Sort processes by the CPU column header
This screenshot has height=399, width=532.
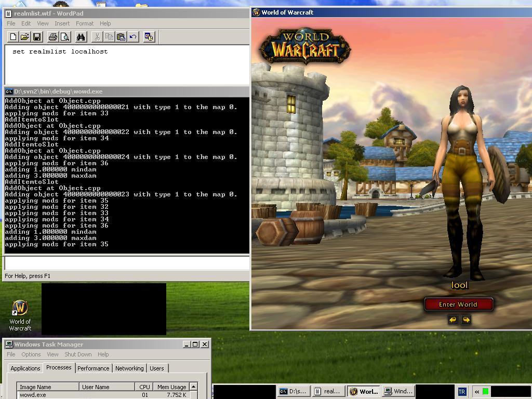tap(144, 387)
